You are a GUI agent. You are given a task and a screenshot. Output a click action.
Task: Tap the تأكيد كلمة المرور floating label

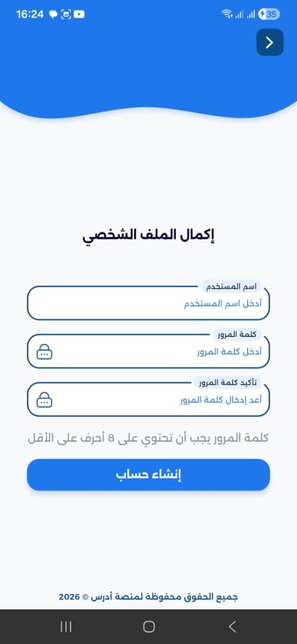(x=228, y=382)
